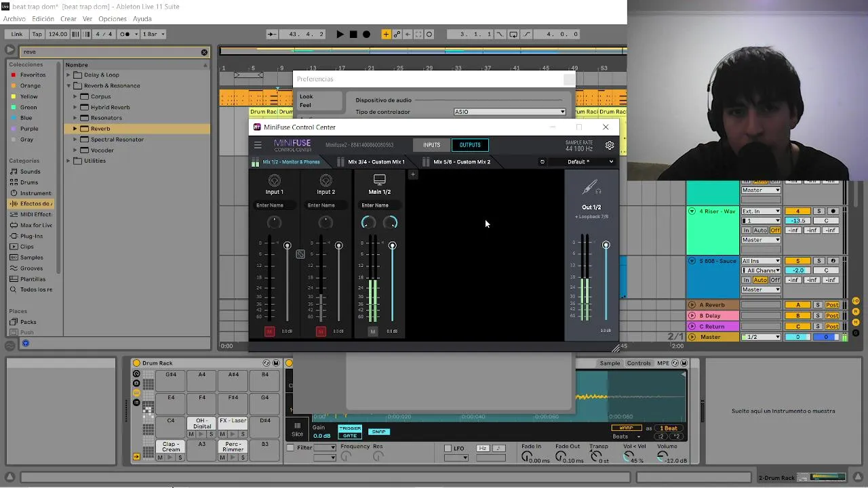Collapse the Reverb & Resonance folder
Viewport: 868px width, 488px height.
[68, 85]
